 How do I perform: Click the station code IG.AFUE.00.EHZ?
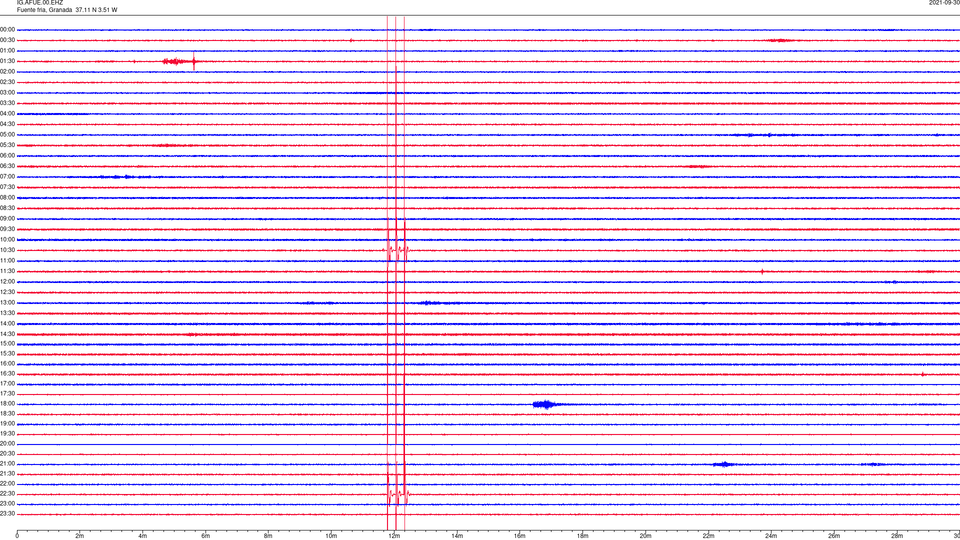pyautogui.click(x=40, y=3)
